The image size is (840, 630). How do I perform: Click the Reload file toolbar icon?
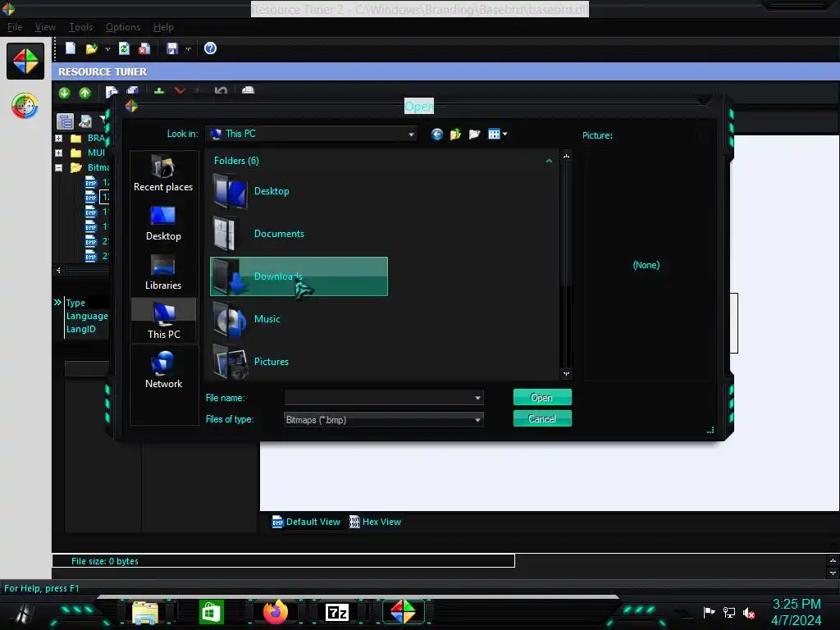click(125, 48)
